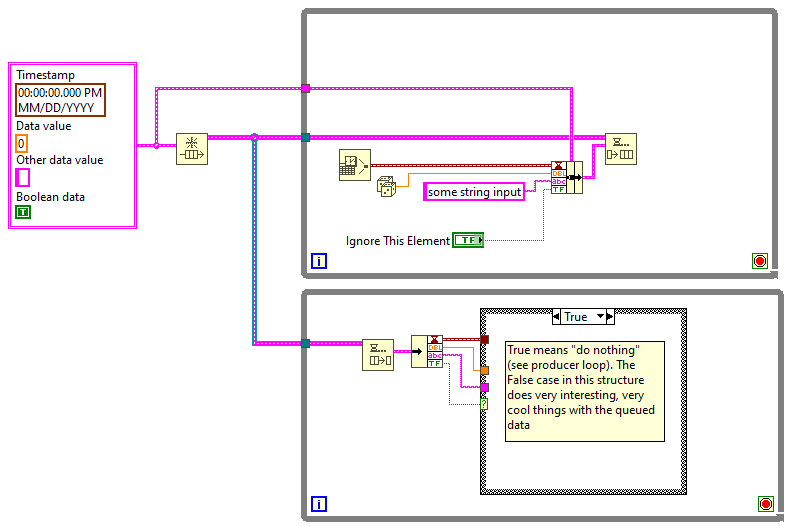Click the orange numeric tunnel on case structure
The height and width of the screenshot is (526, 793).
(x=484, y=370)
